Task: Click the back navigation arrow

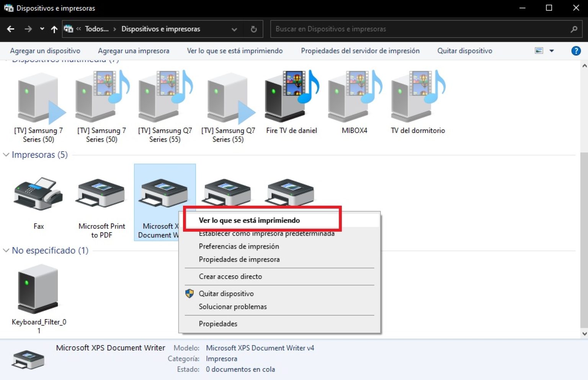Action: [x=10, y=29]
